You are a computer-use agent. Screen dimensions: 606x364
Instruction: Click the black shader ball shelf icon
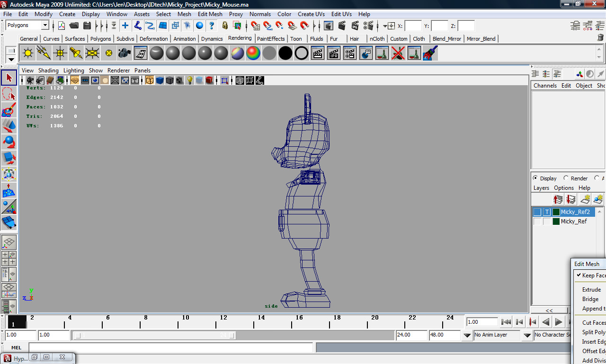click(x=285, y=53)
